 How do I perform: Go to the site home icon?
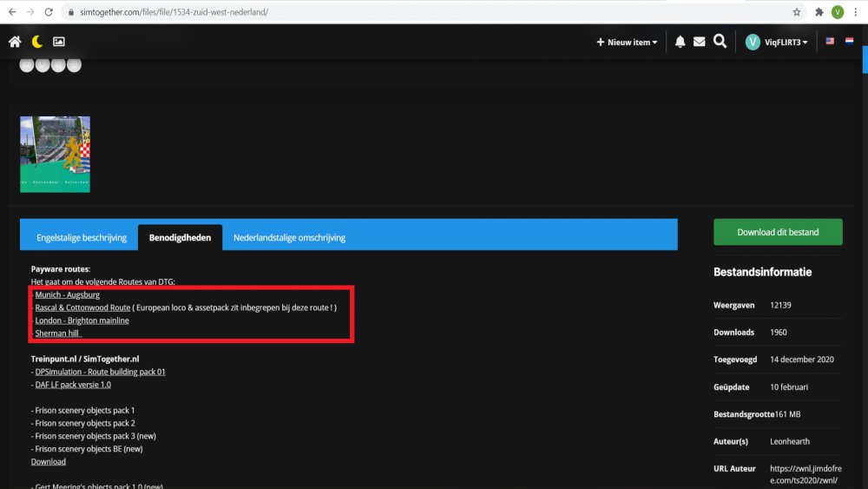tap(15, 42)
